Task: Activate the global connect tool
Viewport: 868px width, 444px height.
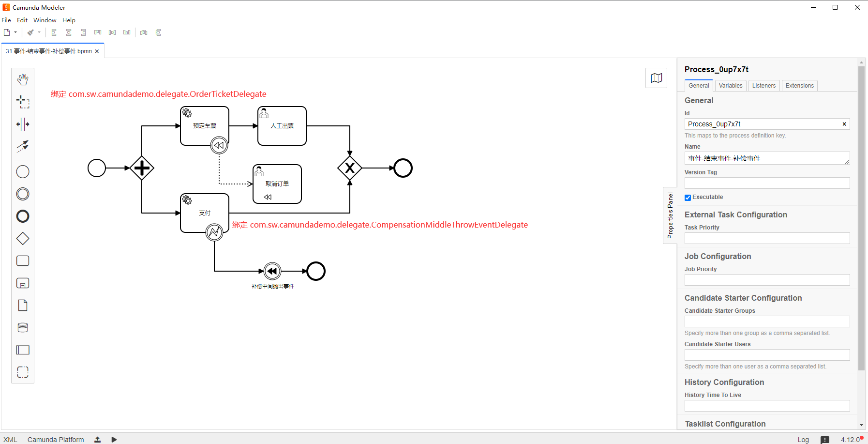Action: [23, 146]
